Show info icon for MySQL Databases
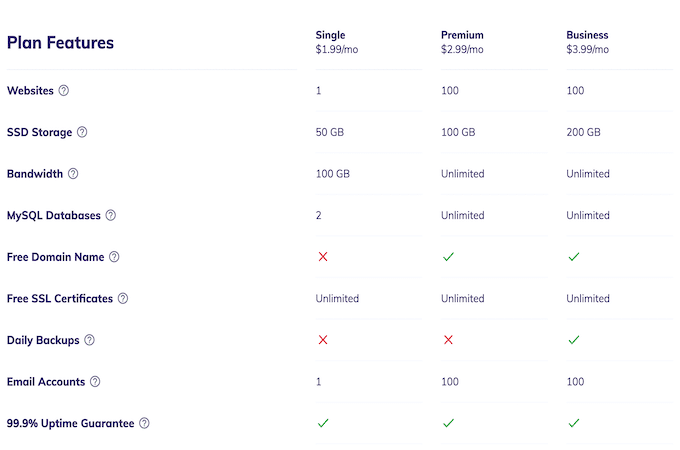Viewport: 680px width, 450px height. [x=111, y=215]
